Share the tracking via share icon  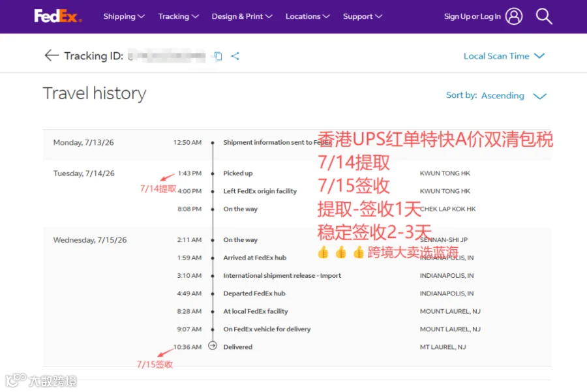pyautogui.click(x=235, y=56)
